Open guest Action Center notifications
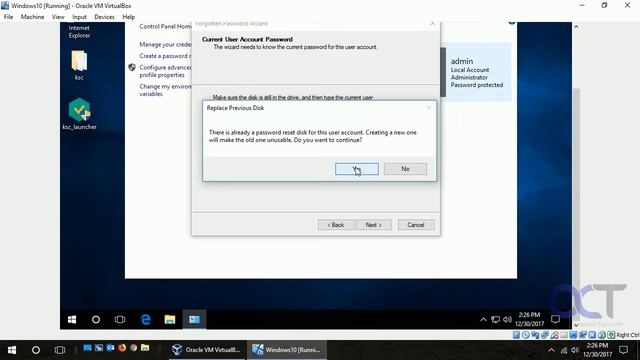640x360 pixels. pos(556,319)
